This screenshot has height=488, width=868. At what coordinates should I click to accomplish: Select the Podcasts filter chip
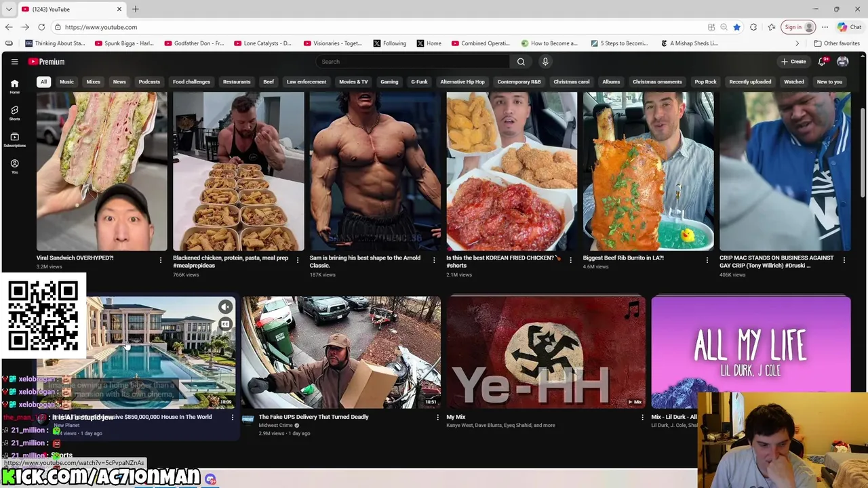pyautogui.click(x=149, y=82)
